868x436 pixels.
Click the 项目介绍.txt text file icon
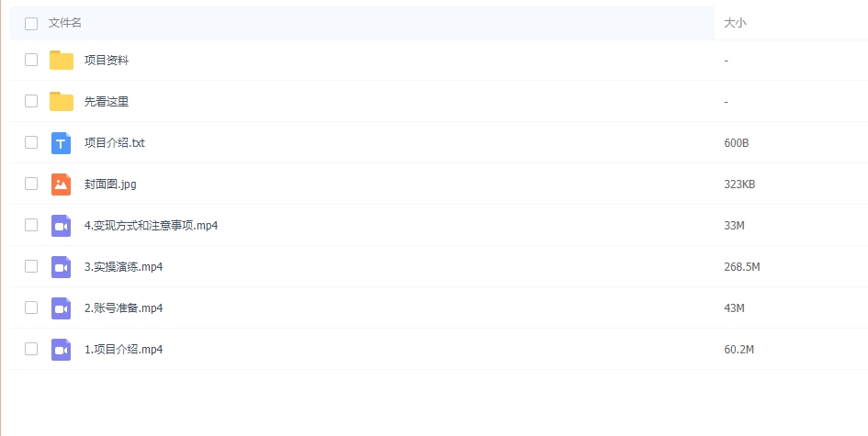pos(62,143)
